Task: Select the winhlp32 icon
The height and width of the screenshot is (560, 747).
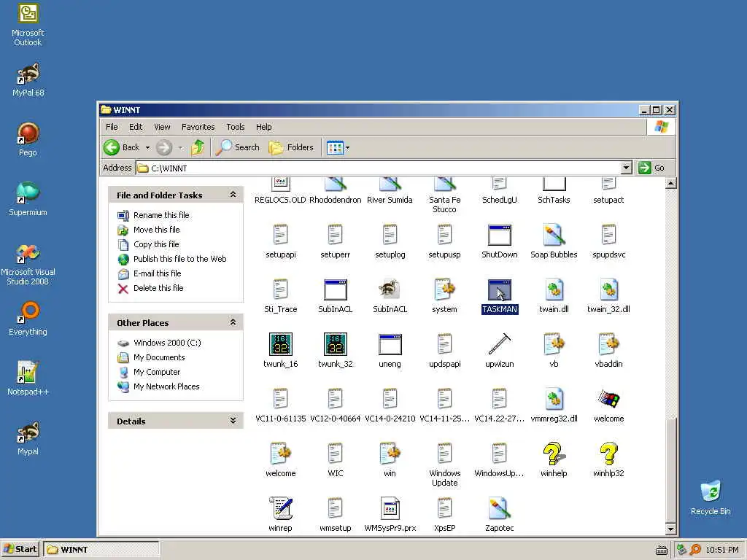Action: [x=608, y=454]
